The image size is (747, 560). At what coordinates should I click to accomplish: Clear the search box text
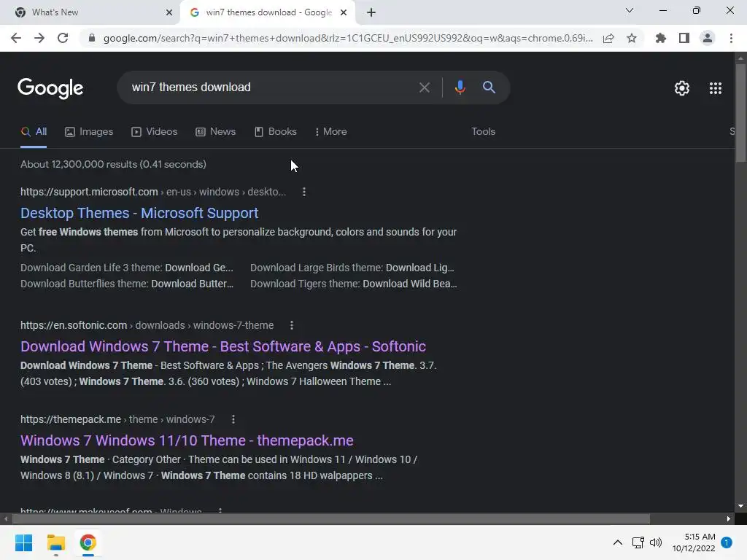(x=424, y=87)
